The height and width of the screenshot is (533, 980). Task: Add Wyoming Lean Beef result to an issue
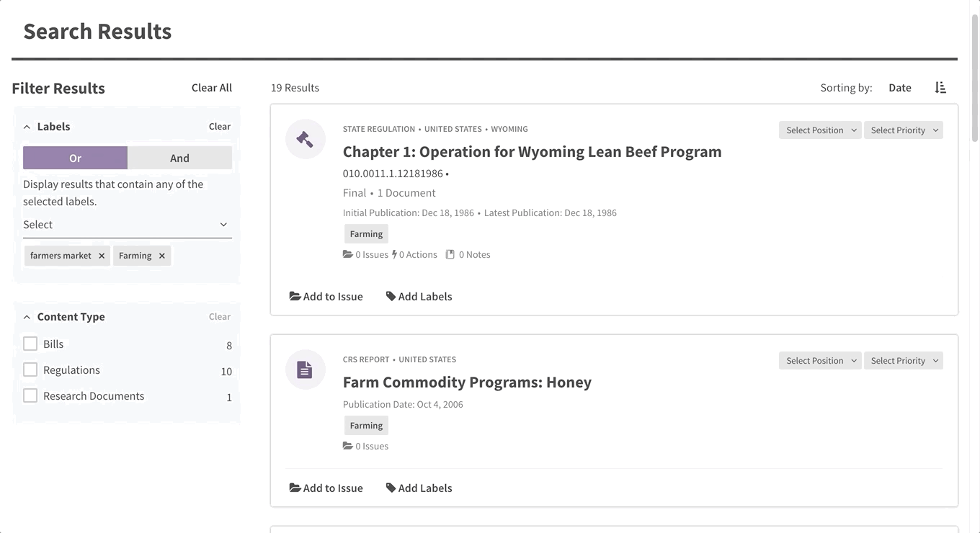tap(326, 297)
